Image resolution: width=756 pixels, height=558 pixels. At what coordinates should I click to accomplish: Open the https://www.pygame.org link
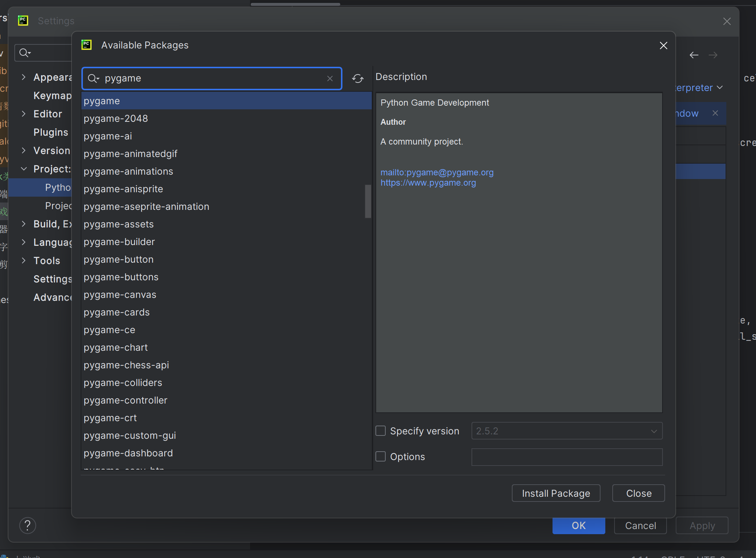point(428,183)
